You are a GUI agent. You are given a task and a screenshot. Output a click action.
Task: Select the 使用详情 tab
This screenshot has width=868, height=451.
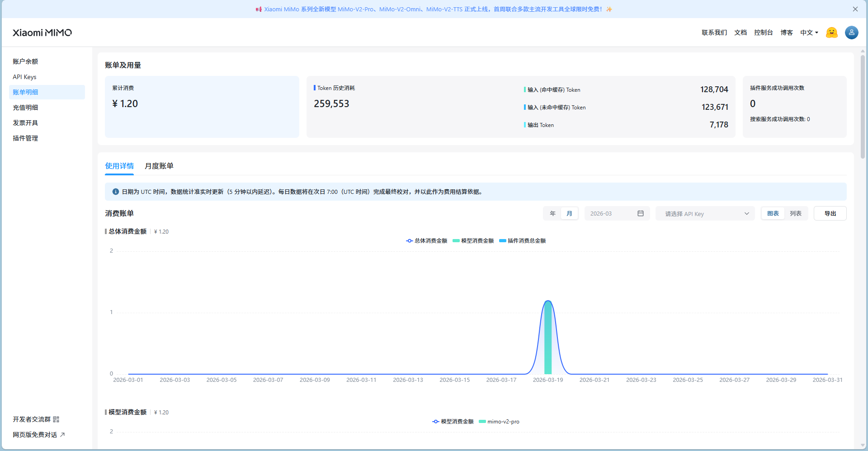(x=119, y=166)
